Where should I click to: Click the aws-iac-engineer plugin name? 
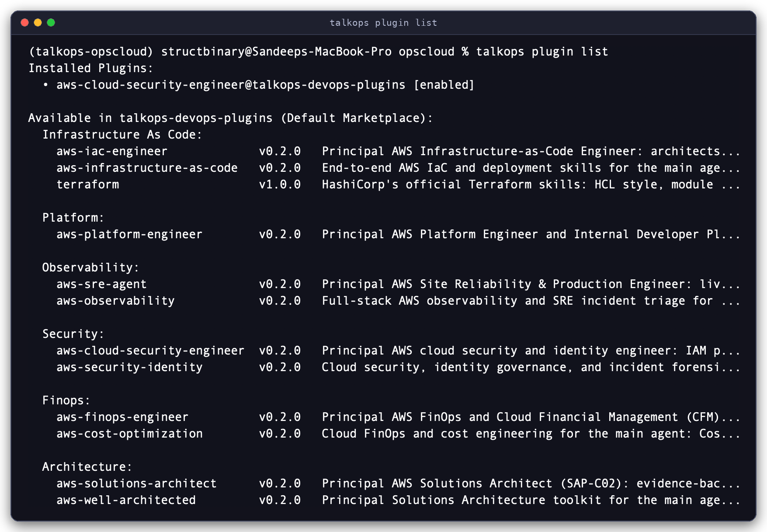112,151
